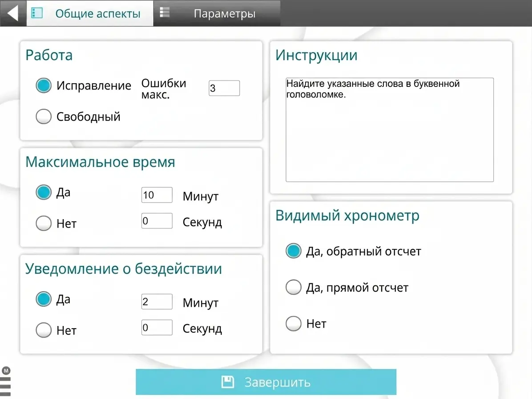This screenshot has height=399, width=532.
Task: Switch to the Параметры tab
Action: (x=217, y=13)
